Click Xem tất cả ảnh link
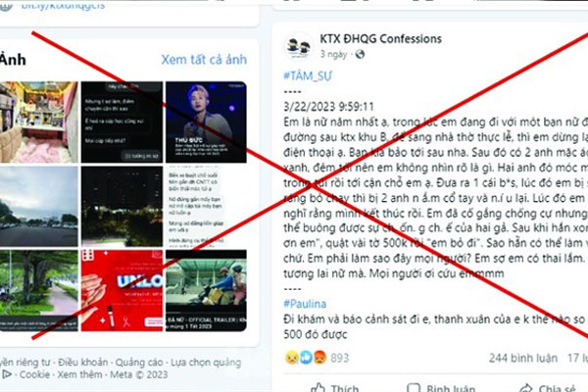The height and width of the screenshot is (392, 588). coord(204,60)
